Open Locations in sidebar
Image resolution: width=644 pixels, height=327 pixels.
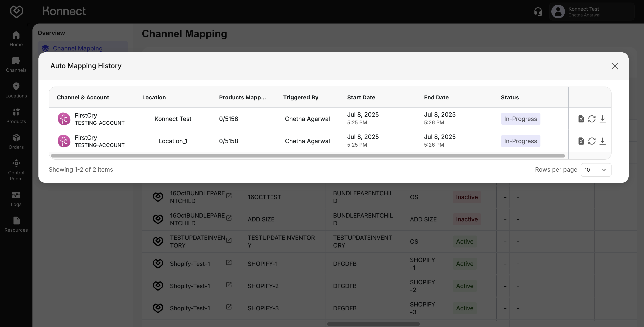pos(16,90)
